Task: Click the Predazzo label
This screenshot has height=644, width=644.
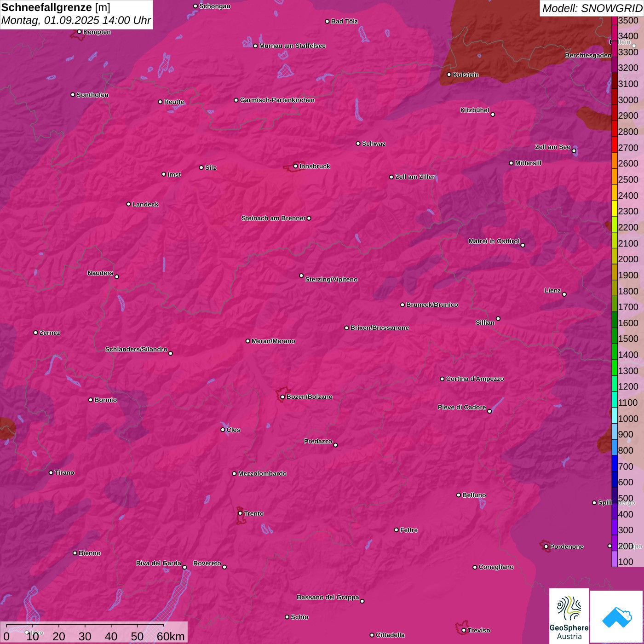Action: click(318, 441)
